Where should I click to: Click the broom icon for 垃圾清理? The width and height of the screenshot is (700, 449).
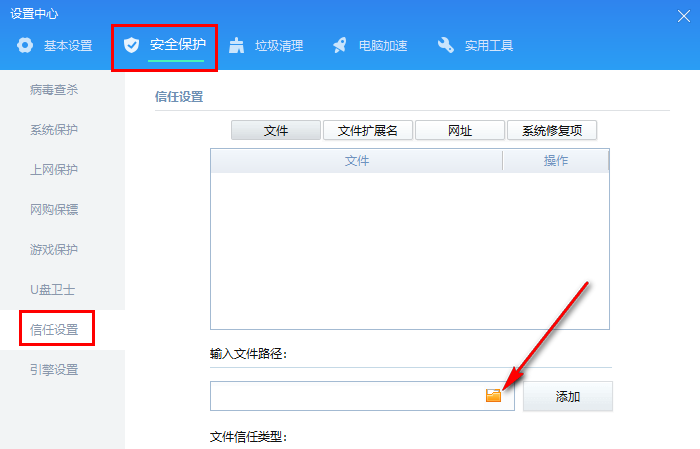tap(237, 45)
